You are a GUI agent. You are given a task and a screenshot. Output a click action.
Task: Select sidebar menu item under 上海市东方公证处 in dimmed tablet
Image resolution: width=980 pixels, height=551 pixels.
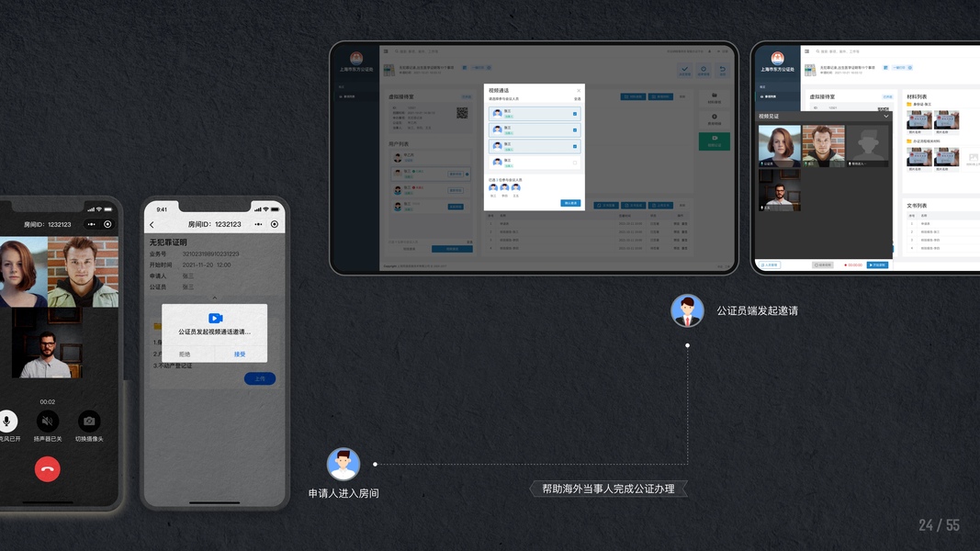[x=358, y=96]
